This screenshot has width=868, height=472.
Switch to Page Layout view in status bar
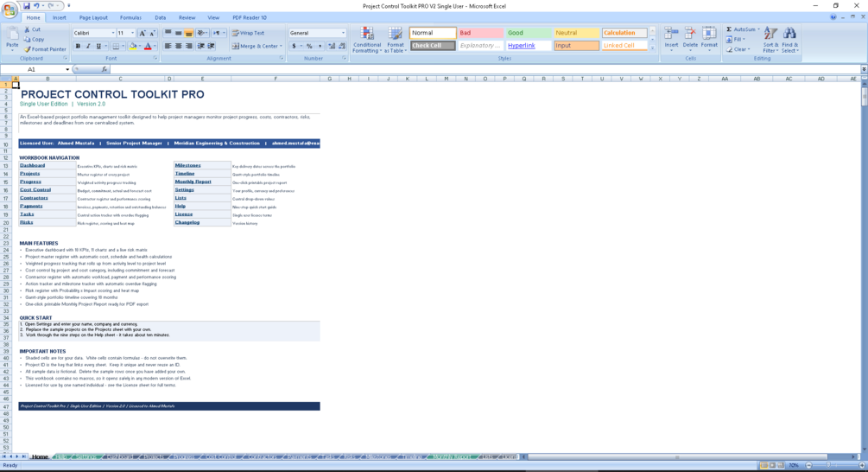[x=771, y=465]
